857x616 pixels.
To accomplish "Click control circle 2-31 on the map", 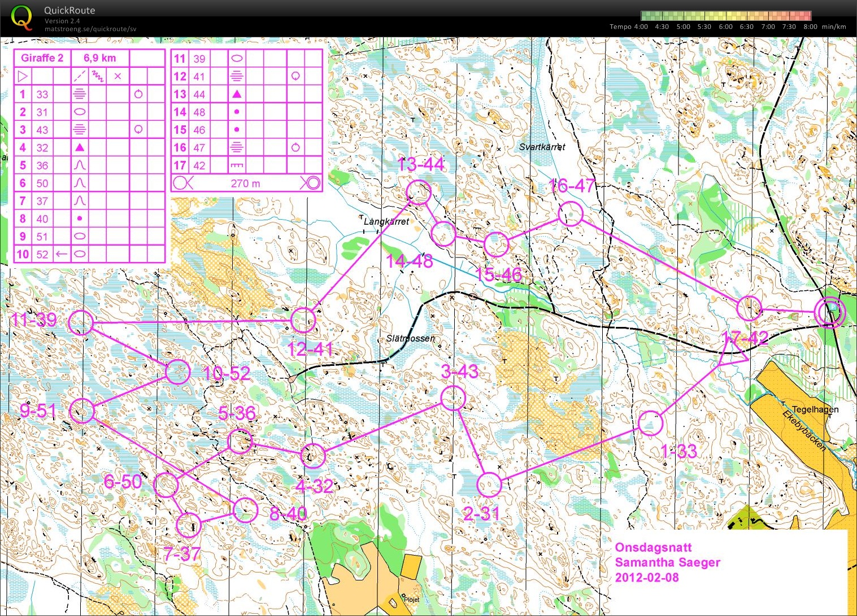I will click(x=489, y=484).
